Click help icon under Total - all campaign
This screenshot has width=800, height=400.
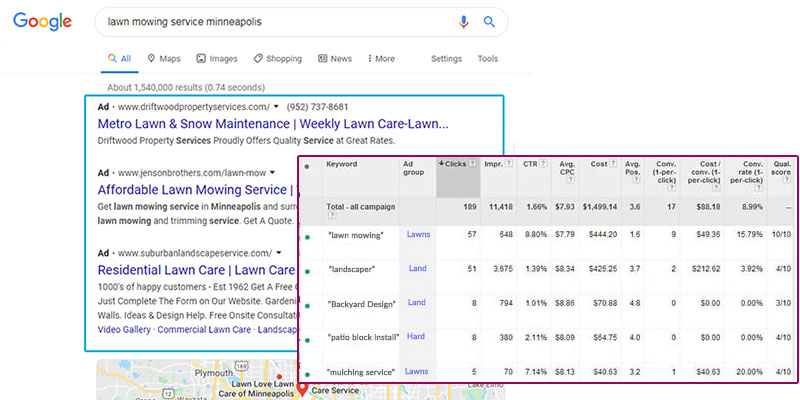(x=333, y=216)
